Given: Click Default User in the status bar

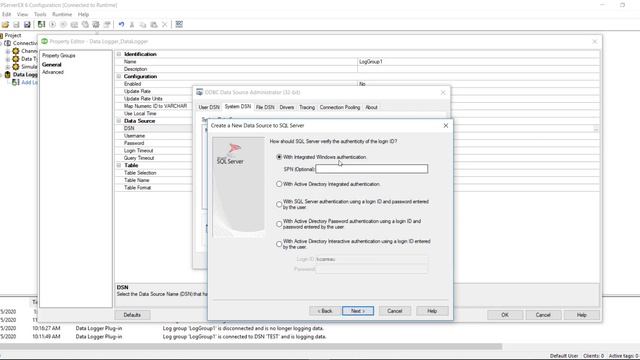Looking at the screenshot, I should click(564, 356).
